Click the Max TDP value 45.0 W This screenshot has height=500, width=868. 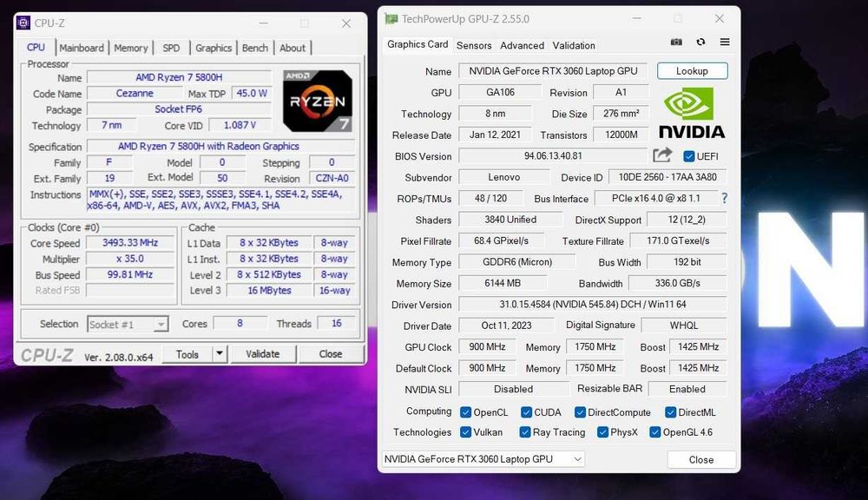tap(252, 93)
